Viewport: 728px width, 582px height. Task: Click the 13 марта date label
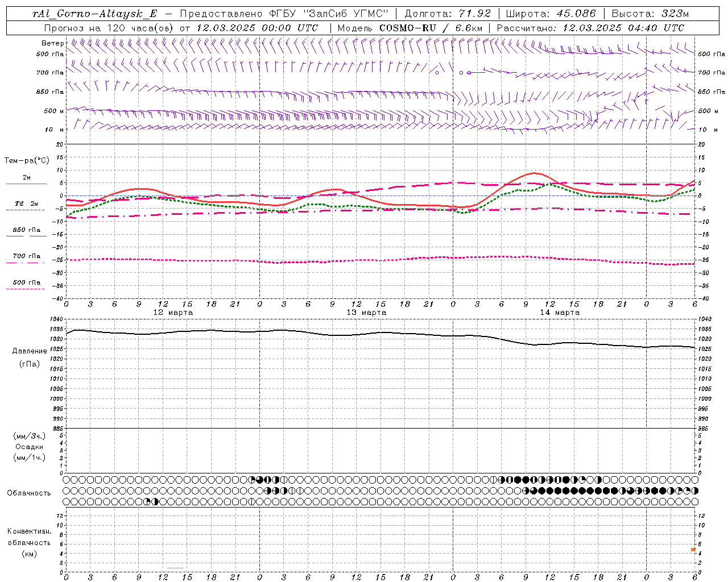point(367,313)
